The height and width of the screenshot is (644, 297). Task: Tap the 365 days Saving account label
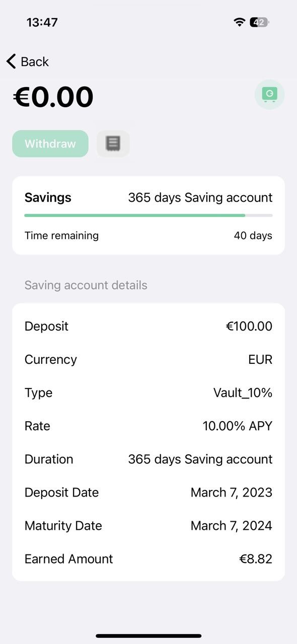tap(200, 197)
